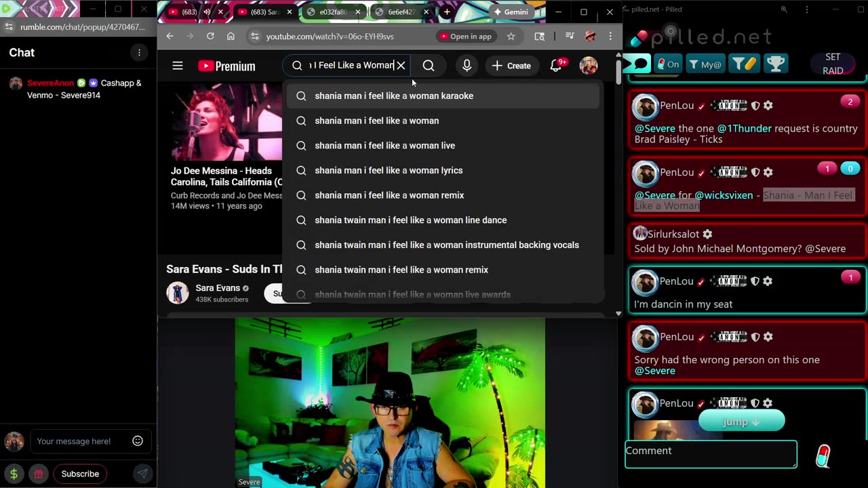Viewport: 868px width, 488px height.
Task: Open the Jo Dee Messina video thumbnail
Action: pyautogui.click(x=226, y=122)
